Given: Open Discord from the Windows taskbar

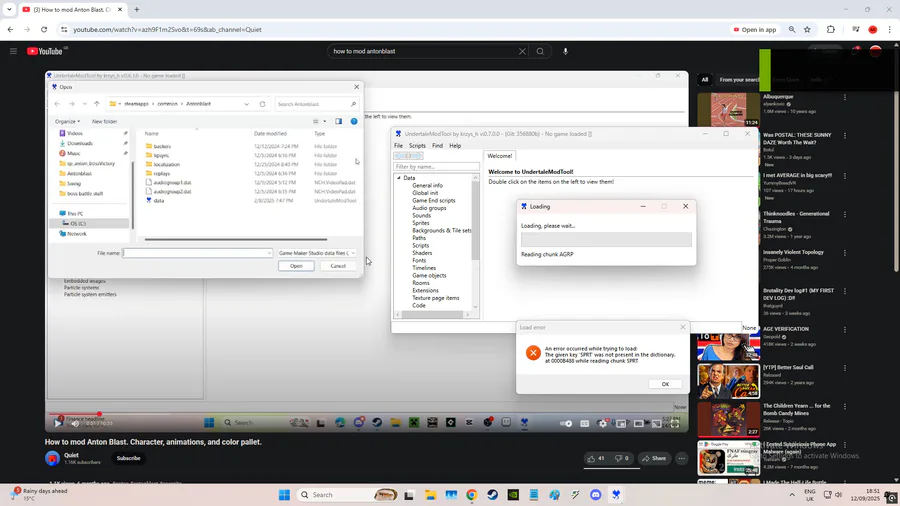Looking at the screenshot, I should (595, 495).
